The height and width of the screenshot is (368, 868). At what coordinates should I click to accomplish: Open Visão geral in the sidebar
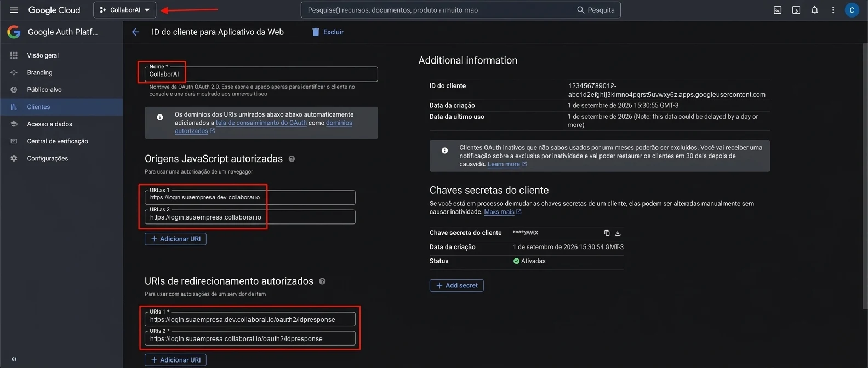[43, 55]
